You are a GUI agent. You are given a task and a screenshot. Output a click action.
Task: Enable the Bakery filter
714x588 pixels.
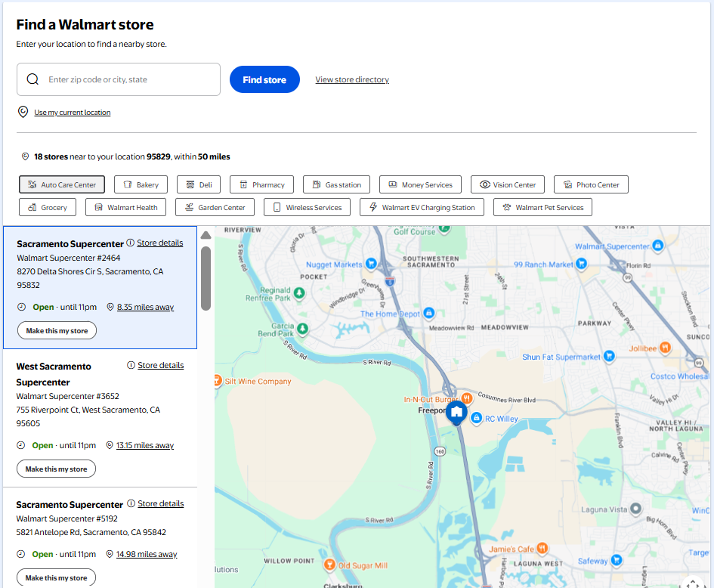(x=141, y=184)
